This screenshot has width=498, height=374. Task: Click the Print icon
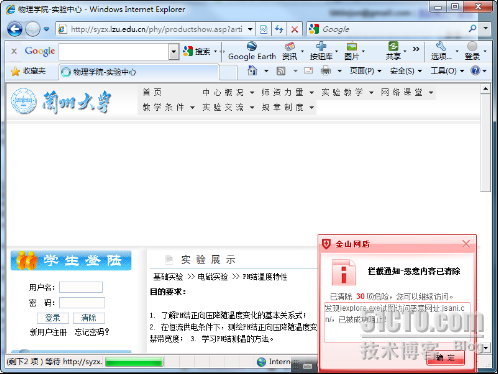(326, 70)
